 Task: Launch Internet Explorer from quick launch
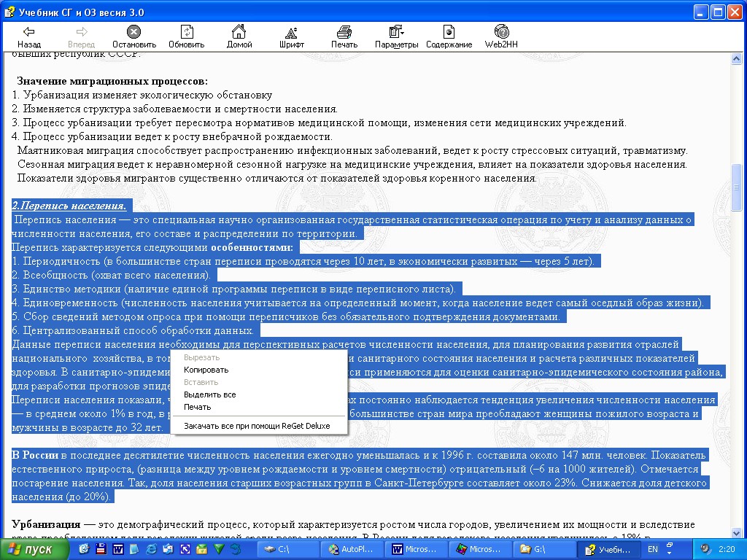pyautogui.click(x=151, y=549)
